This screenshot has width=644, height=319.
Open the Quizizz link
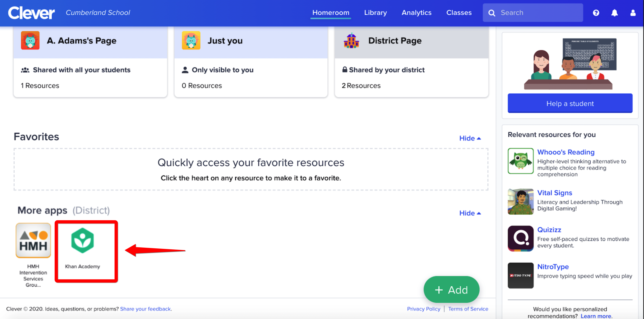549,230
